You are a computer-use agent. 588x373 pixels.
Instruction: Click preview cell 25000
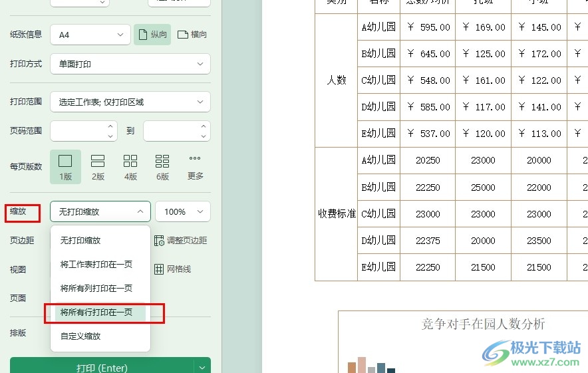click(x=484, y=187)
